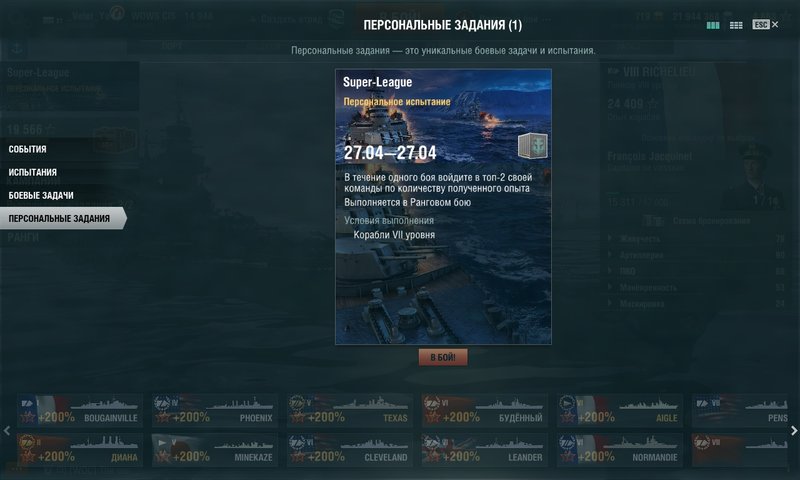This screenshot has width=800, height=480.
Task: Choose the Будённый cruiser card
Action: (485, 410)
